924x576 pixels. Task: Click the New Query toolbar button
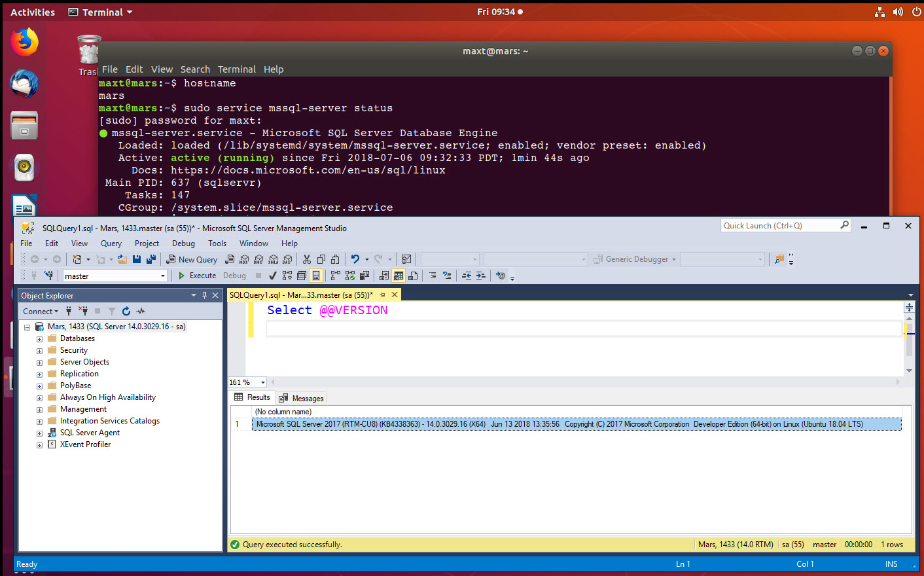192,259
